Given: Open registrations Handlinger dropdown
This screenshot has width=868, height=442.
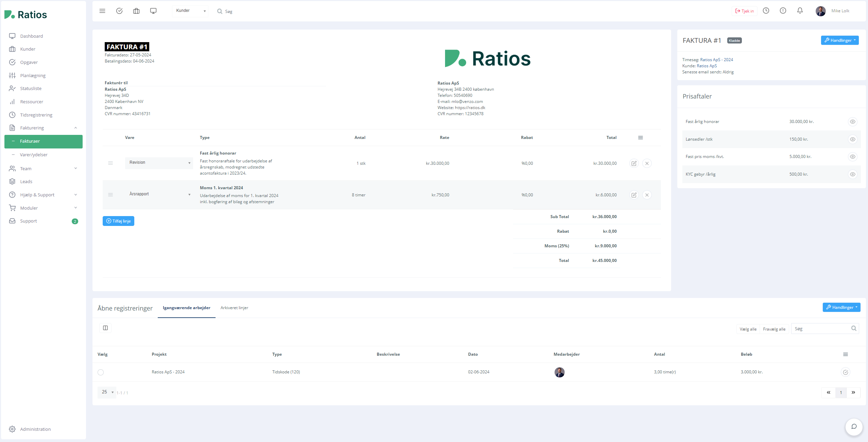Looking at the screenshot, I should point(841,307).
